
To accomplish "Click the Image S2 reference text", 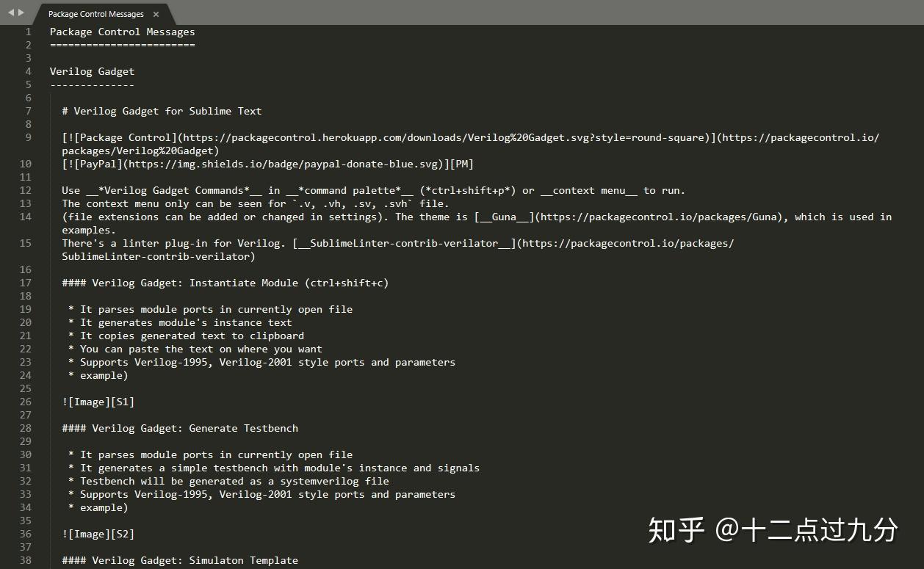I will tap(98, 534).
